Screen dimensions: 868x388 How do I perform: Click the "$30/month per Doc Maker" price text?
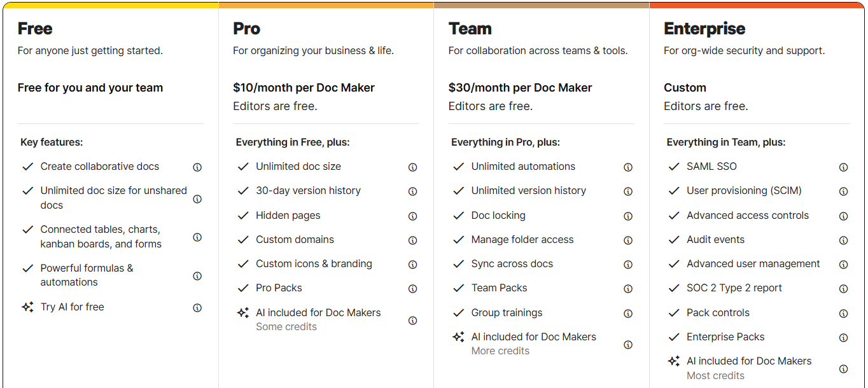click(x=520, y=88)
